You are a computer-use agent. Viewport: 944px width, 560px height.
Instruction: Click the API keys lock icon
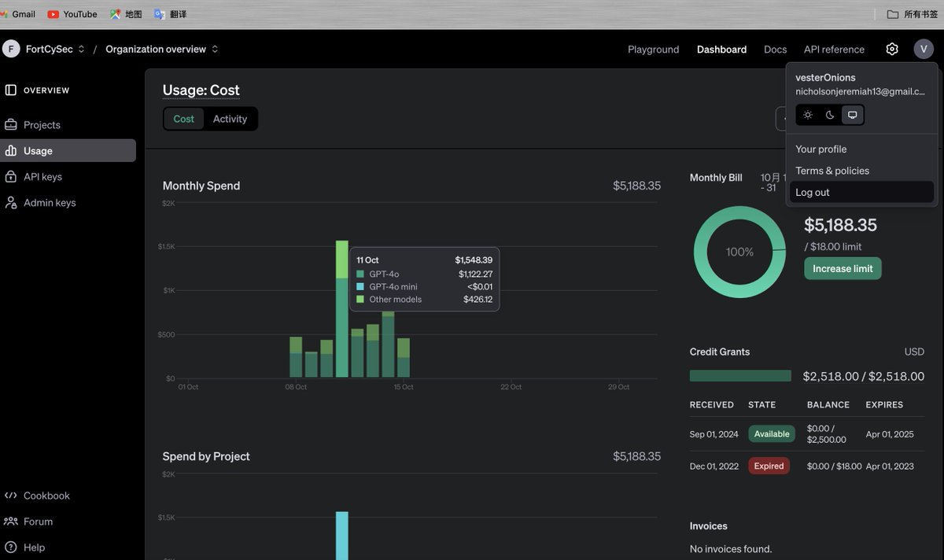[x=11, y=177]
